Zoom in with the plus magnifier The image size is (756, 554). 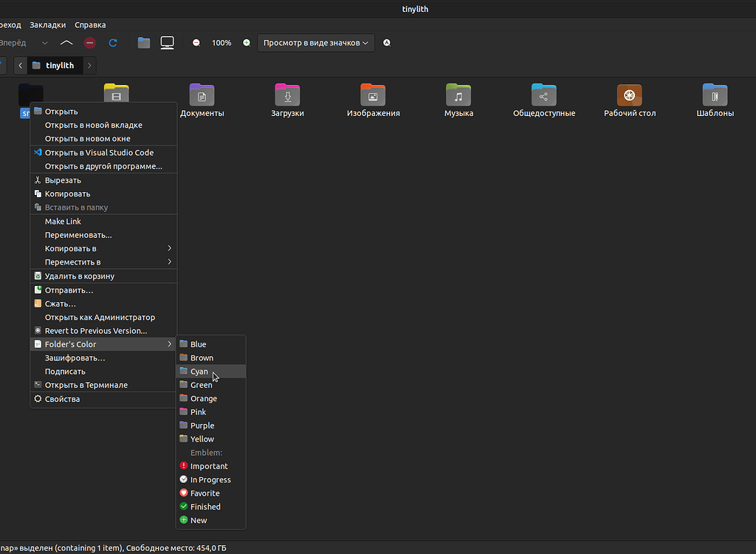[247, 43]
